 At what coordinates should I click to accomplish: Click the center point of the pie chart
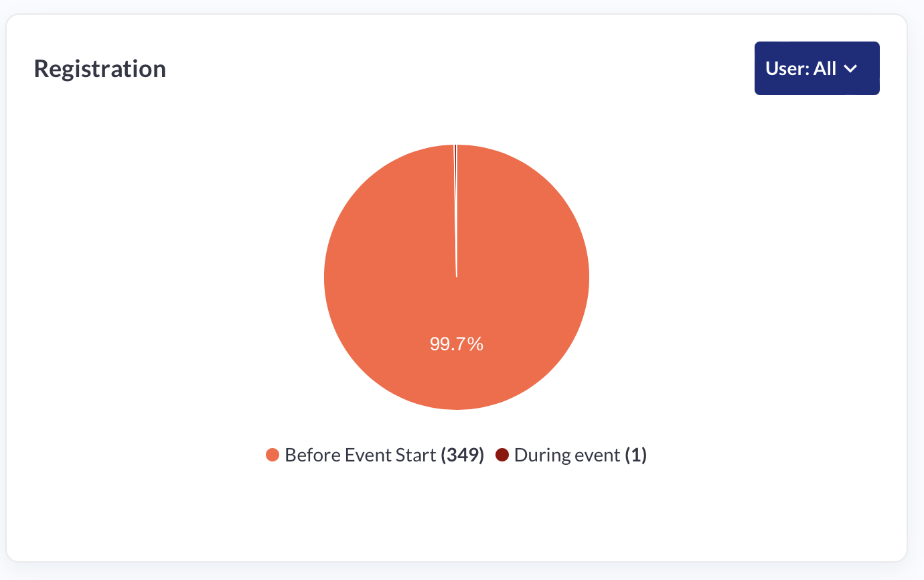click(457, 277)
